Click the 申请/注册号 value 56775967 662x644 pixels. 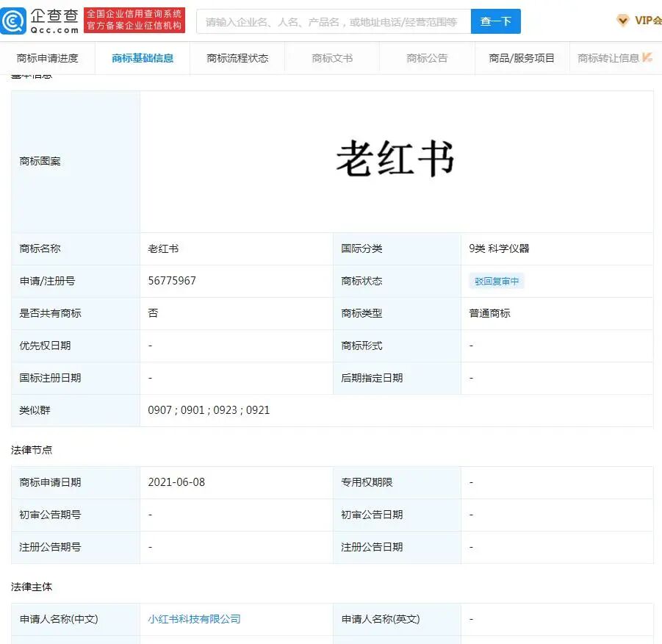click(x=171, y=281)
